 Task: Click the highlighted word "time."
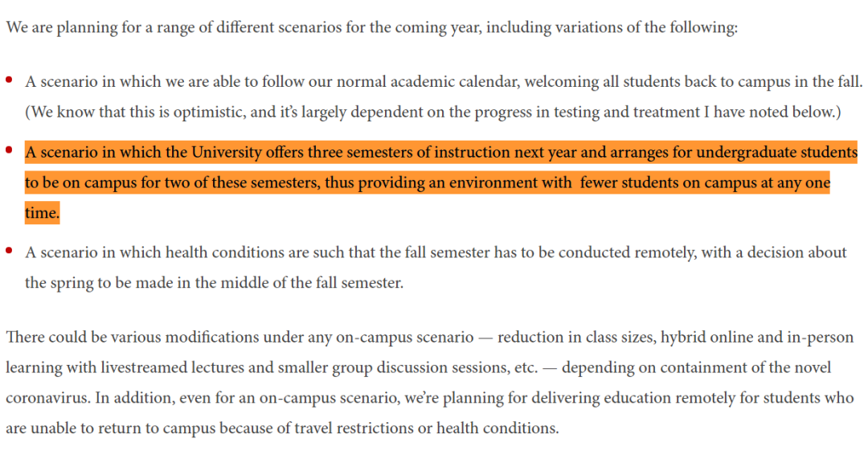tap(42, 213)
